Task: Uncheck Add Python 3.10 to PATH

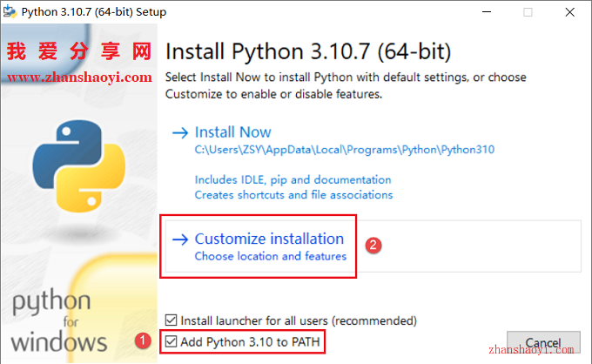Action: (171, 341)
